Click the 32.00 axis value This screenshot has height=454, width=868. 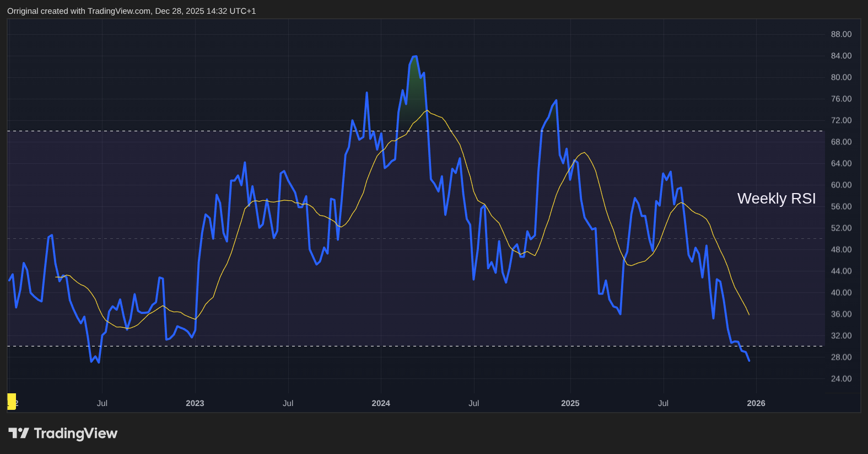(841, 335)
